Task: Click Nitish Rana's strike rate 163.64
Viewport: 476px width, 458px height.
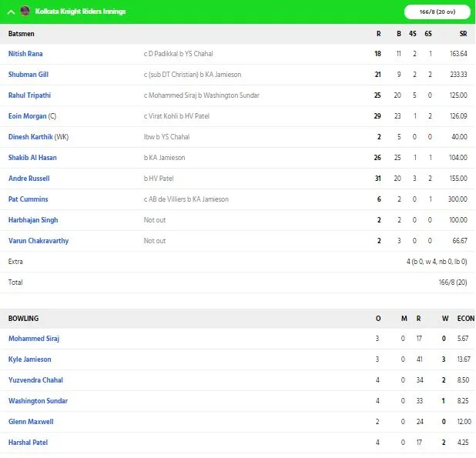Action: [x=458, y=54]
